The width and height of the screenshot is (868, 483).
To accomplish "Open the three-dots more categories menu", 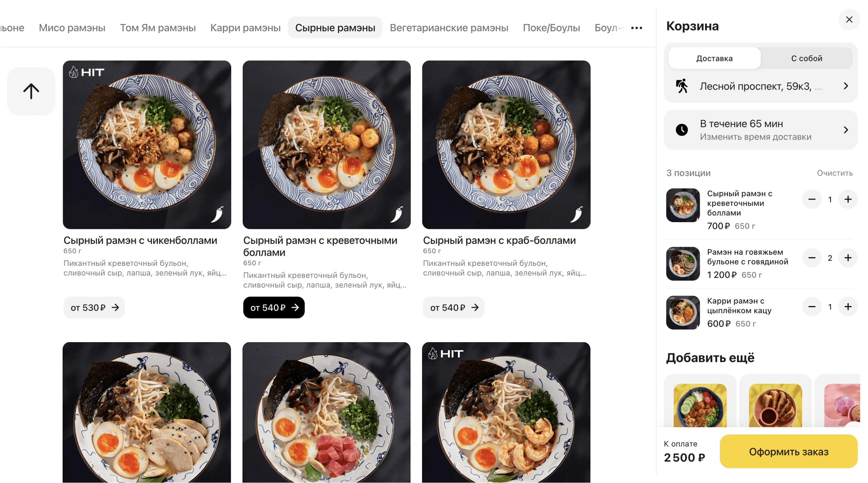I will tap(636, 28).
